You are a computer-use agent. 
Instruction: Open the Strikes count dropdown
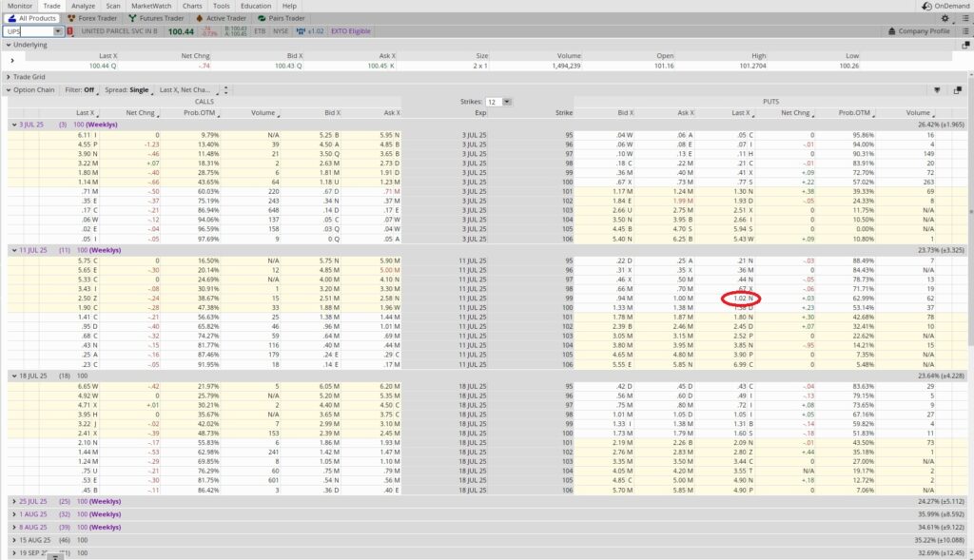506,102
